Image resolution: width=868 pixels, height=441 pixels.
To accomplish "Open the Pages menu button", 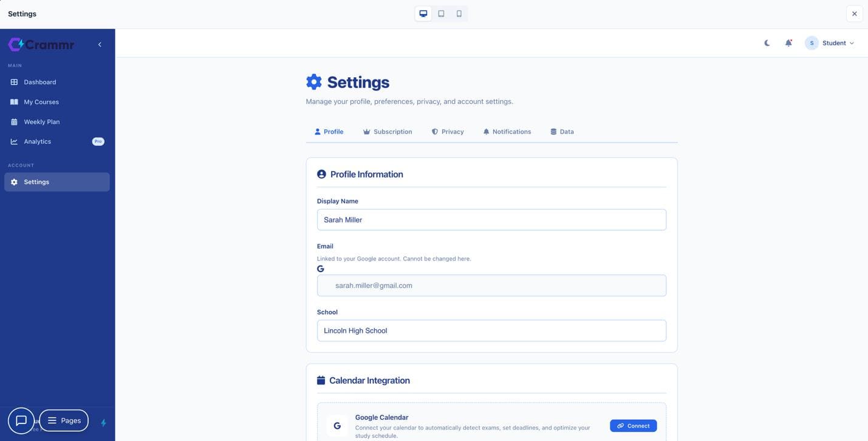I will (x=64, y=420).
